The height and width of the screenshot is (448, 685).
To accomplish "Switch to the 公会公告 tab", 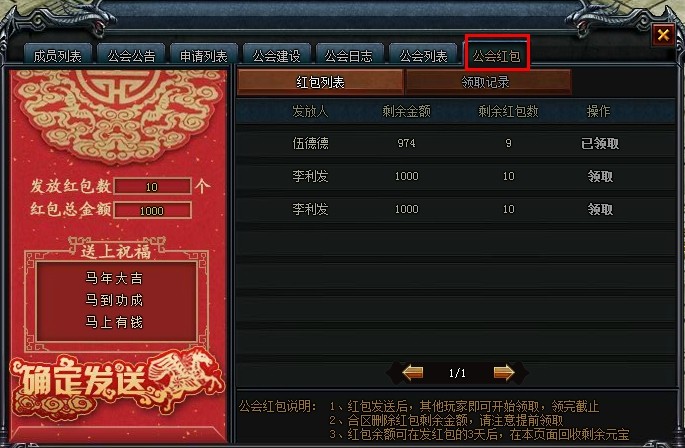I will tap(131, 56).
